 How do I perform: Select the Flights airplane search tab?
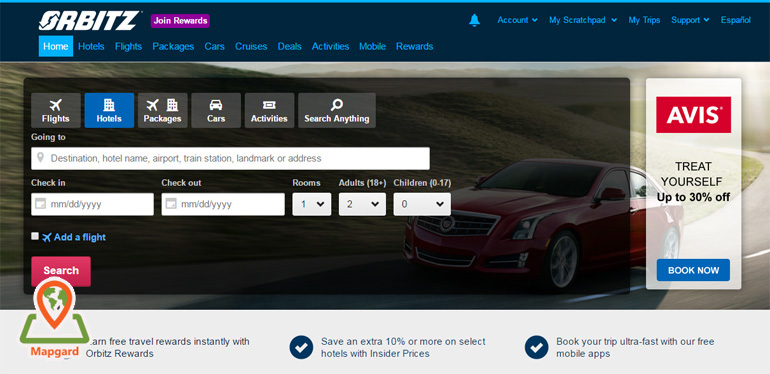55,110
